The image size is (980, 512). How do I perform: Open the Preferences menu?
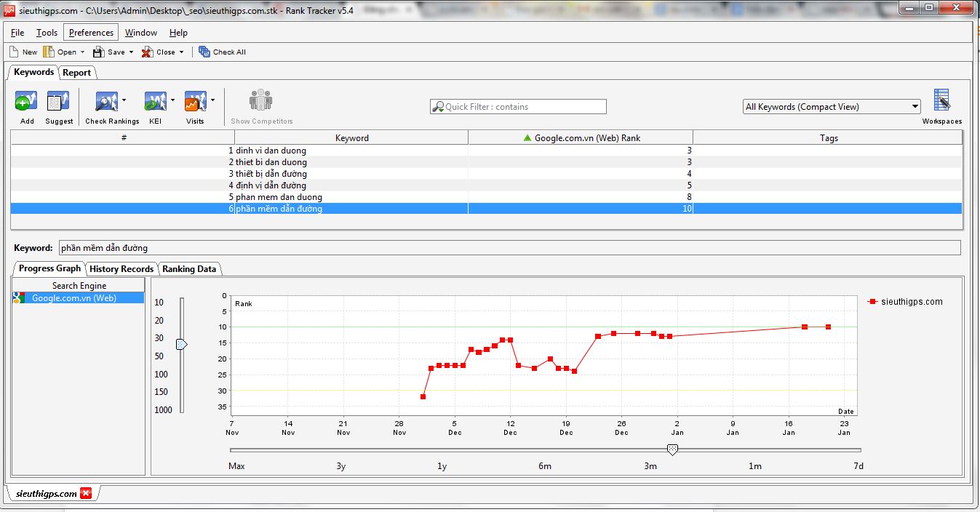(91, 33)
